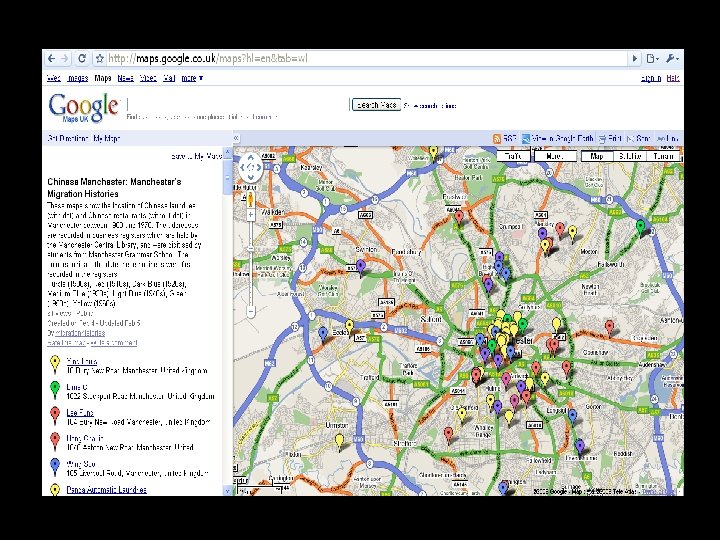Click the yellow map marker near Urmston

click(x=339, y=442)
